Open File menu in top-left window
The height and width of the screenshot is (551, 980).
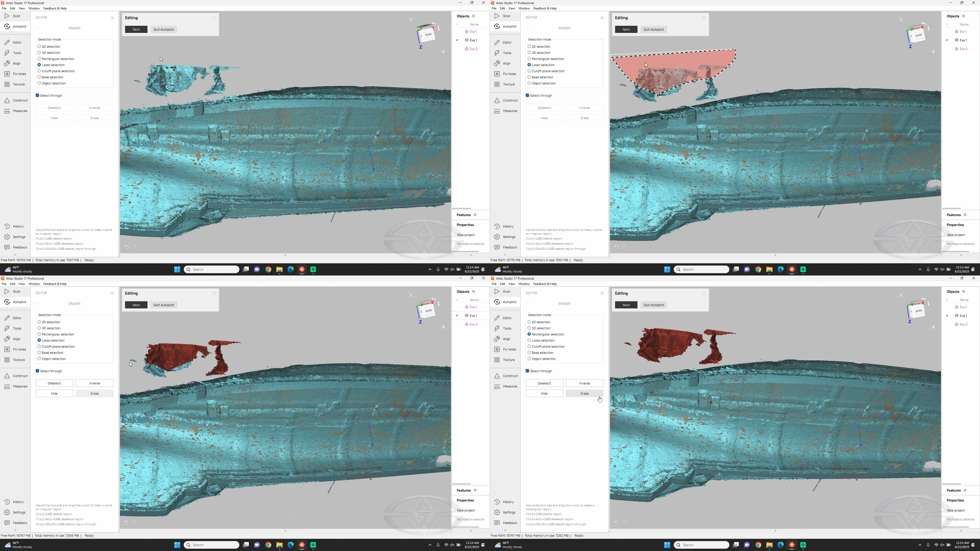click(x=4, y=8)
